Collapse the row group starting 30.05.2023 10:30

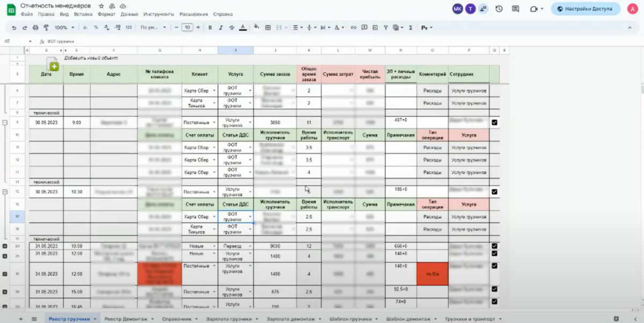[5, 191]
